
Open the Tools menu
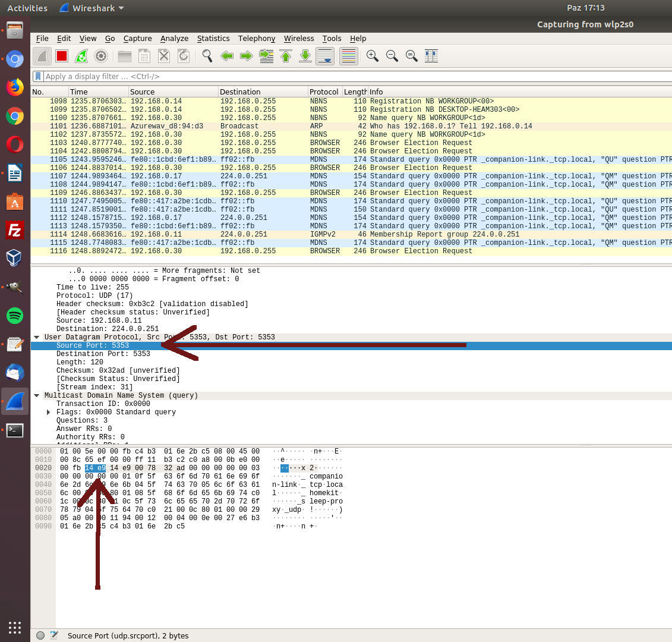[x=332, y=39]
